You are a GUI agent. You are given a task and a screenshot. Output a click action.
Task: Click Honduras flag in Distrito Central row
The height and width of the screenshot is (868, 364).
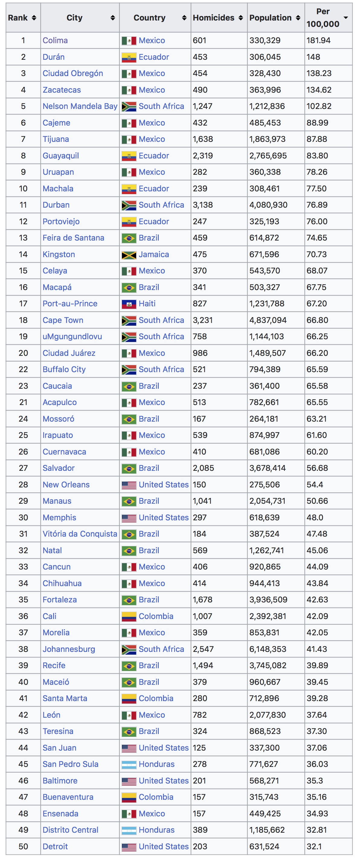pos(129,830)
